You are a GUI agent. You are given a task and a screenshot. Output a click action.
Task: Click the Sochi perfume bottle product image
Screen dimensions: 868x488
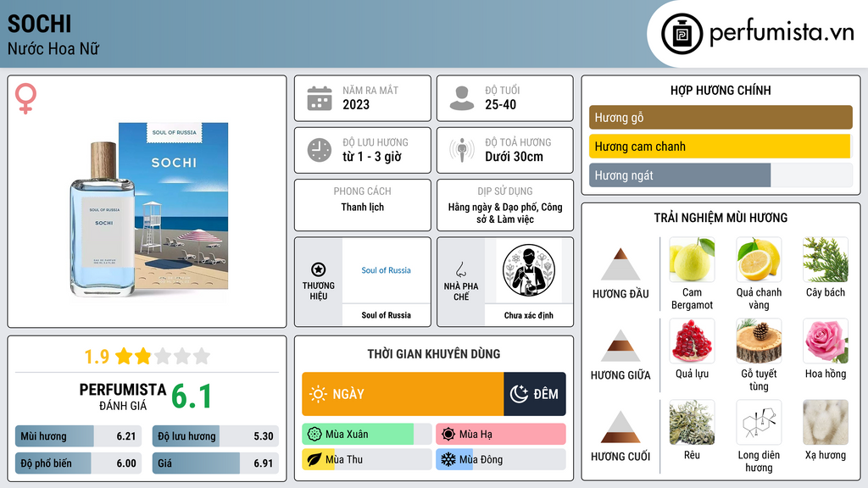point(149,210)
